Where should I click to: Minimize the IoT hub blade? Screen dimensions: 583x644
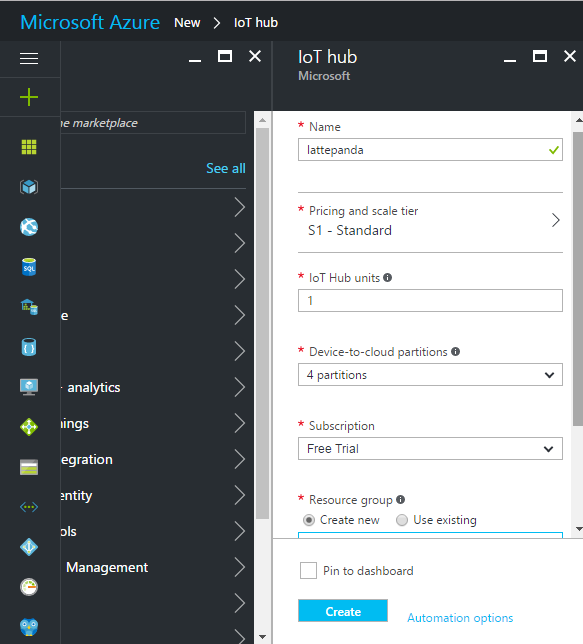pyautogui.click(x=510, y=60)
